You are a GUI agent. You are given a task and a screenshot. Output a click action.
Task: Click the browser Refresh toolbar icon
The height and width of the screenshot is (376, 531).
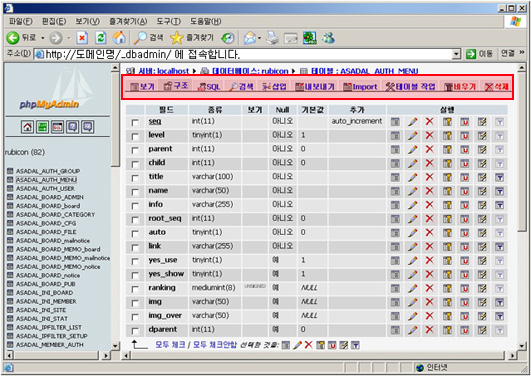[x=101, y=38]
